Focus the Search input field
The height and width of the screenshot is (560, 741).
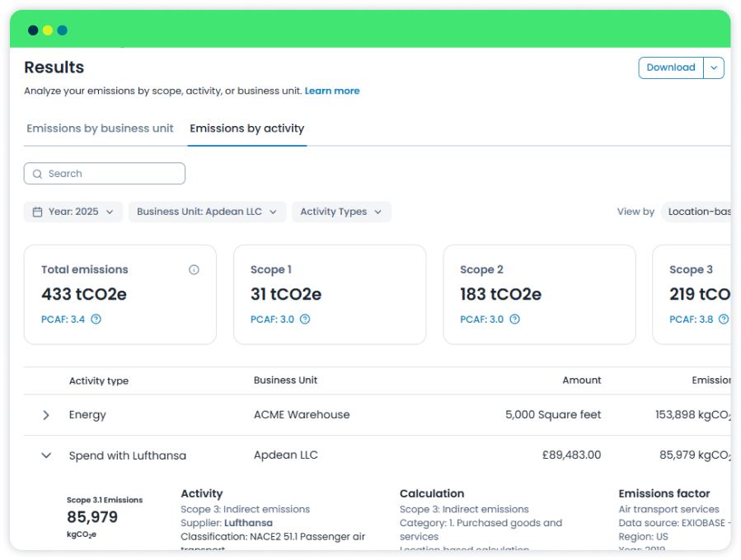(105, 173)
